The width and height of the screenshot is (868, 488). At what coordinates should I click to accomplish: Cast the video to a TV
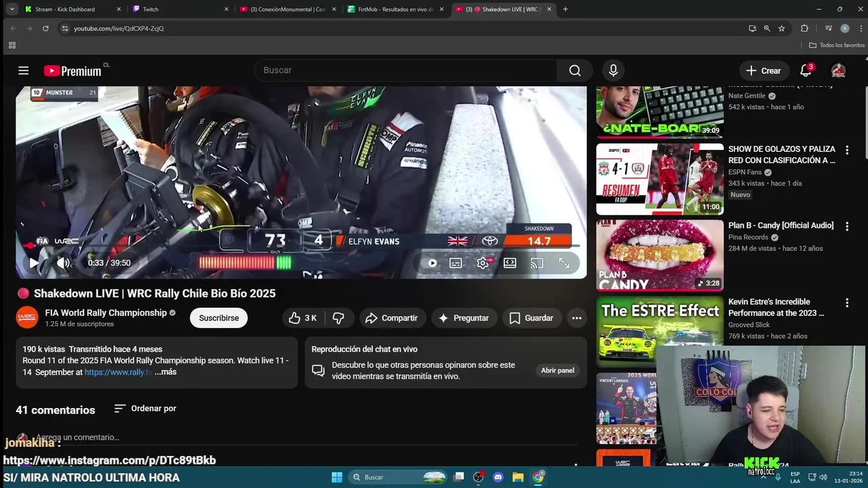coord(536,263)
